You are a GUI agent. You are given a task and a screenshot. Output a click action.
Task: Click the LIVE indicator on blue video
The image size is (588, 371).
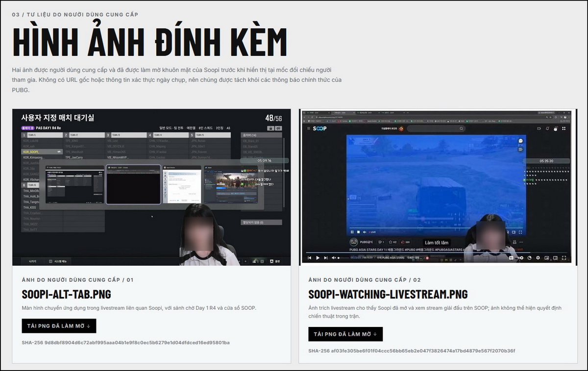[x=372, y=232]
